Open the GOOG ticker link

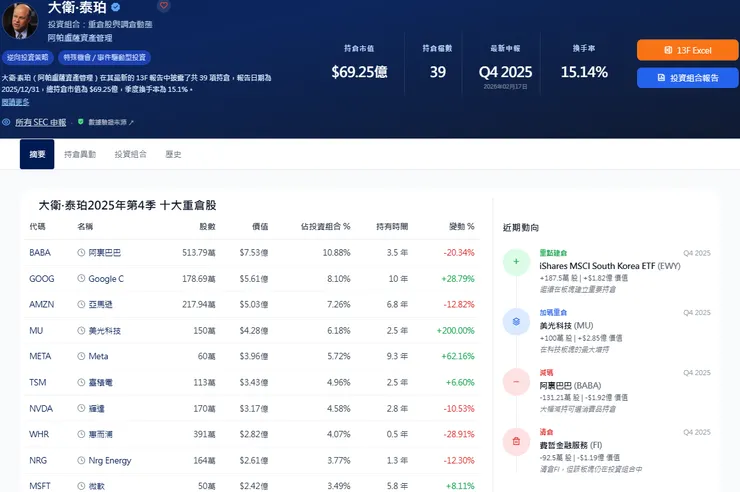click(x=42, y=278)
